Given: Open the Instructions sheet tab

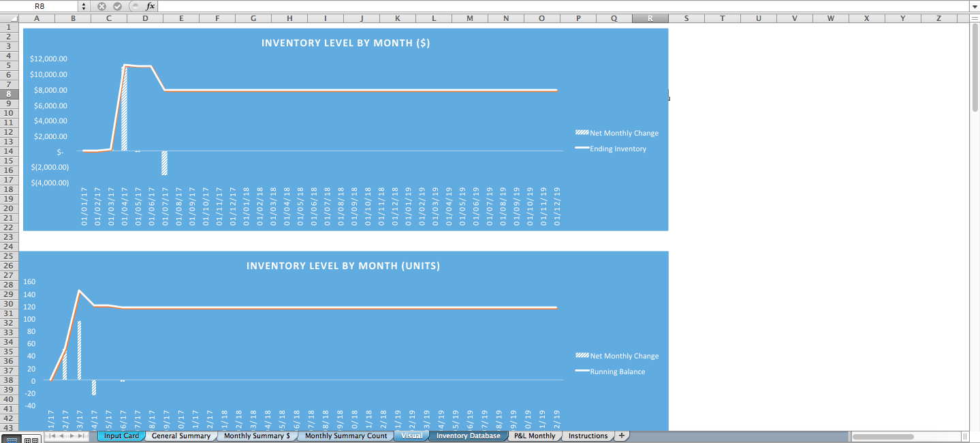Looking at the screenshot, I should point(588,436).
